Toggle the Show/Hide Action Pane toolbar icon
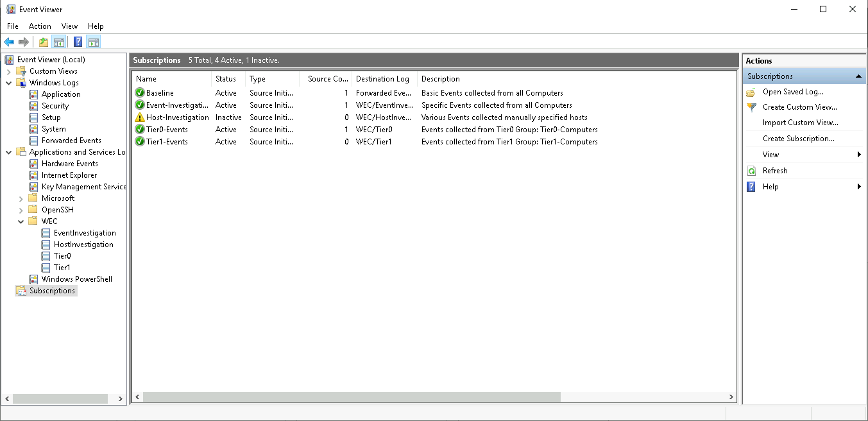The image size is (868, 421). (94, 42)
